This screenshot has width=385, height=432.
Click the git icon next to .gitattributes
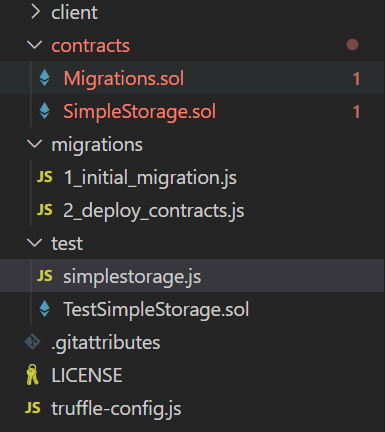coord(32,342)
